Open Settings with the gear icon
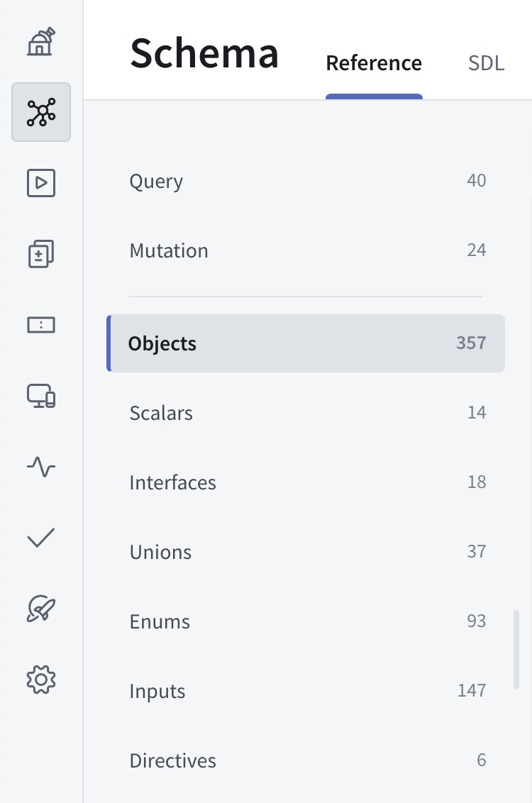 click(x=40, y=679)
